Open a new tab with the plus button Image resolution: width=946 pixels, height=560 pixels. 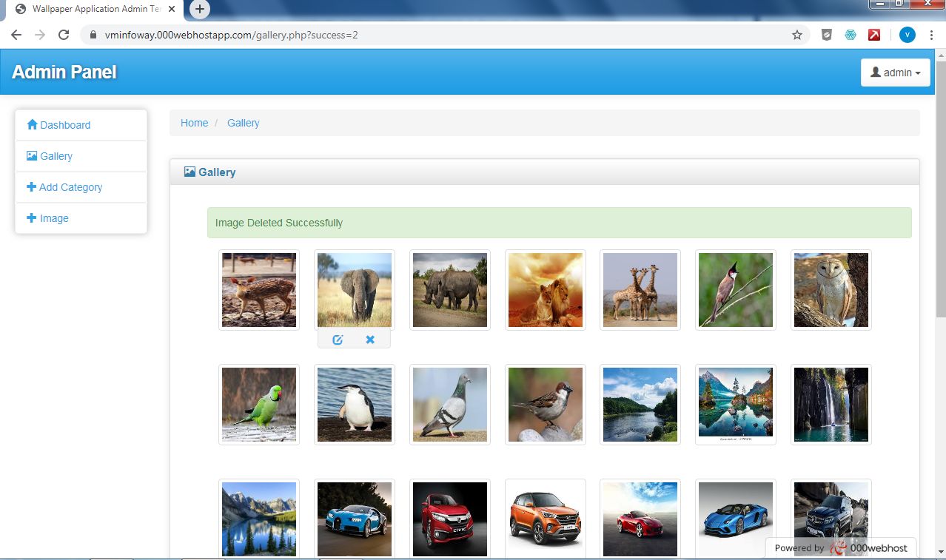(200, 9)
